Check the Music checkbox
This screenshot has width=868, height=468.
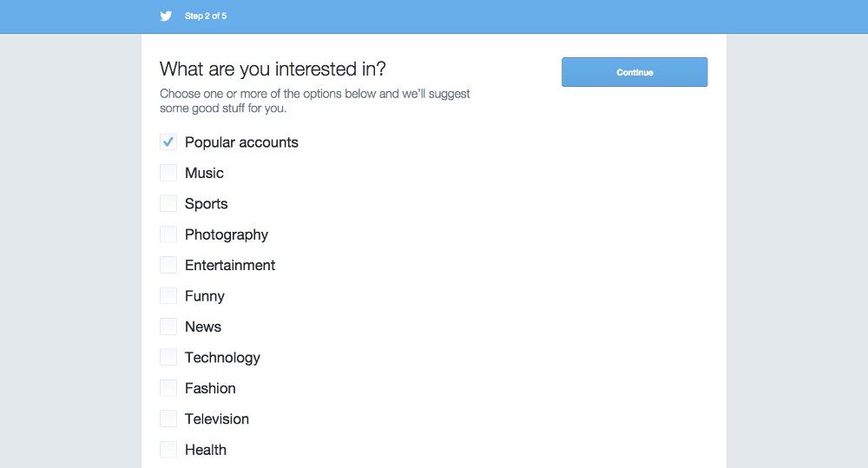pos(168,173)
